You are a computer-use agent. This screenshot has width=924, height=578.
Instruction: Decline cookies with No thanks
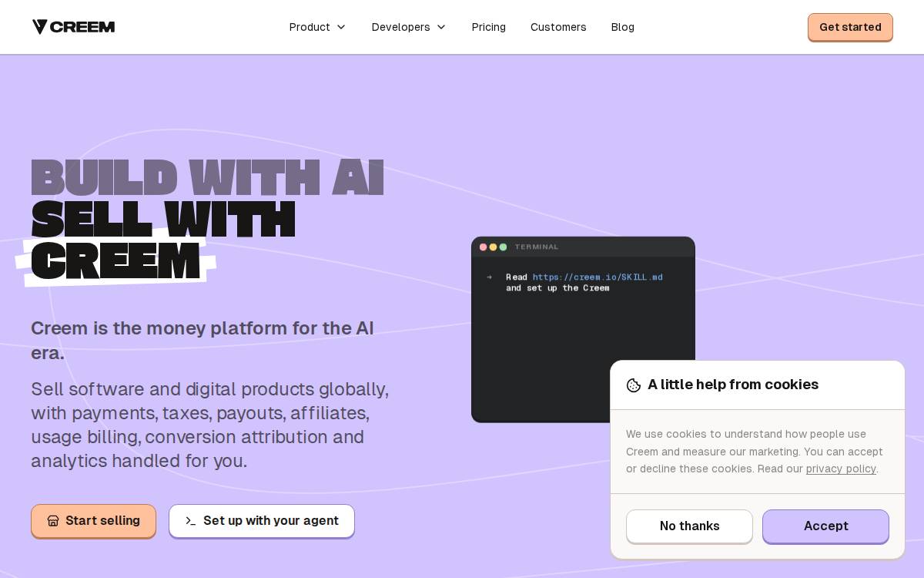coord(689,526)
